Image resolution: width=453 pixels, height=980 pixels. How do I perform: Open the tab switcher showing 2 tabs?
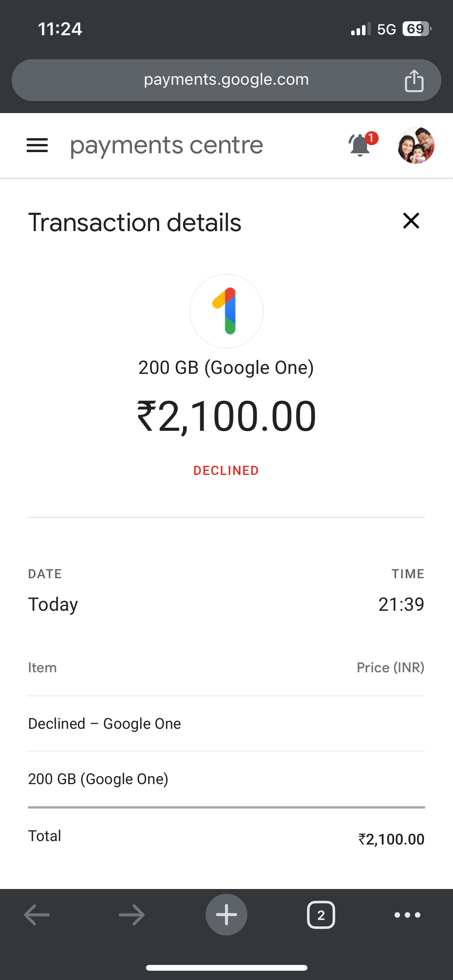(321, 915)
